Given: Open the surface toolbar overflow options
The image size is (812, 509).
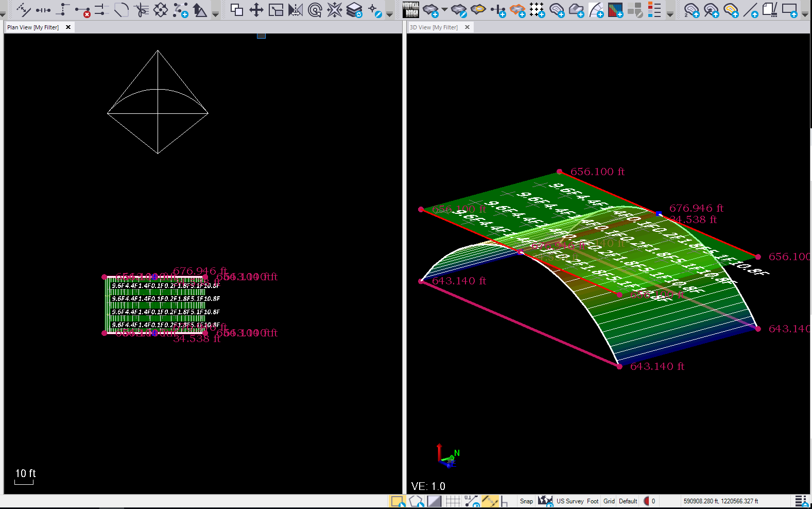Looking at the screenshot, I should tap(670, 14).
